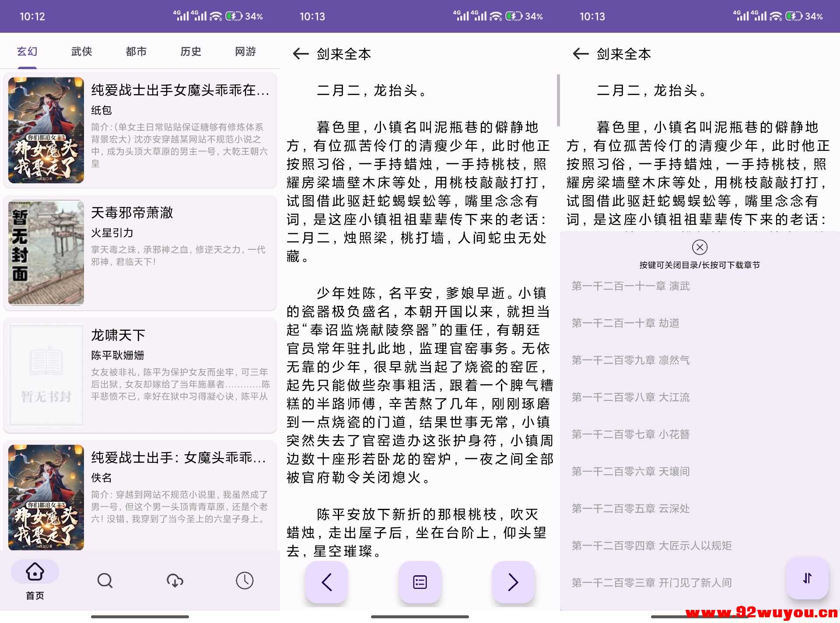Image resolution: width=840 pixels, height=623 pixels.
Task: Select the 玄幻 category tab
Action: tap(27, 51)
